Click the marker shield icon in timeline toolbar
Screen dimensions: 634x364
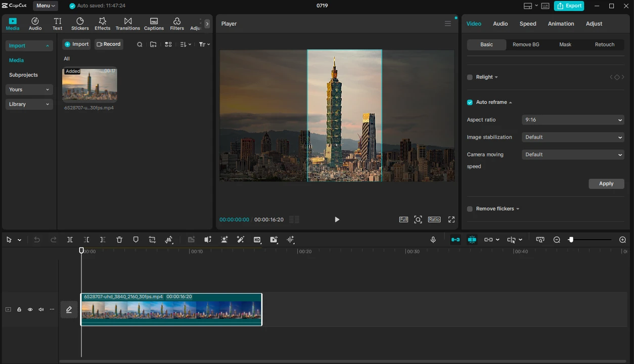(135, 240)
